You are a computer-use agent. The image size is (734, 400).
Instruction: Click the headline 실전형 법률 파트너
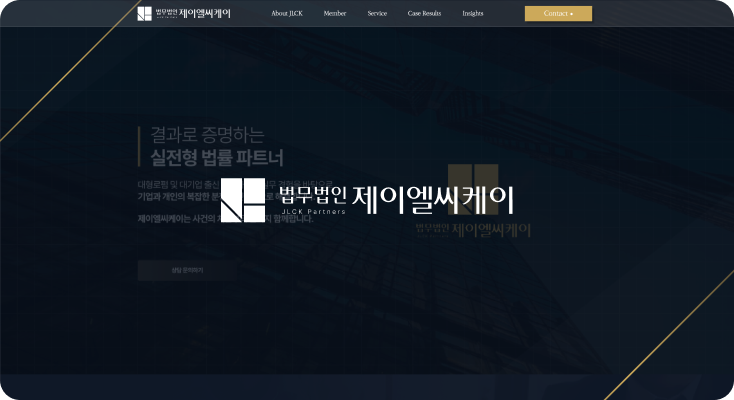point(217,158)
